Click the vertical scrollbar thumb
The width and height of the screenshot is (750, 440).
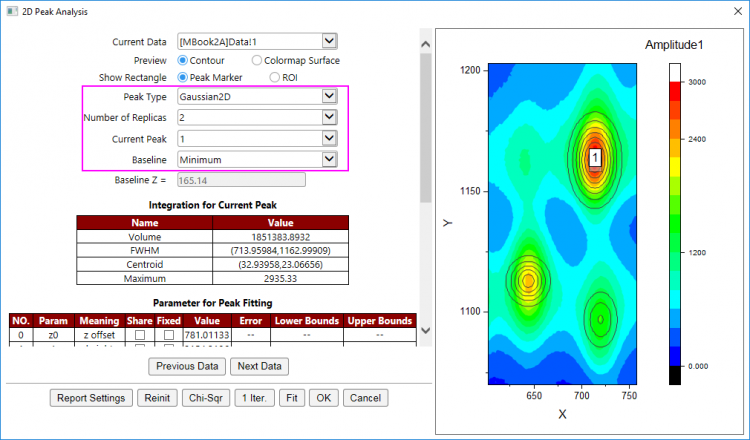[425, 127]
